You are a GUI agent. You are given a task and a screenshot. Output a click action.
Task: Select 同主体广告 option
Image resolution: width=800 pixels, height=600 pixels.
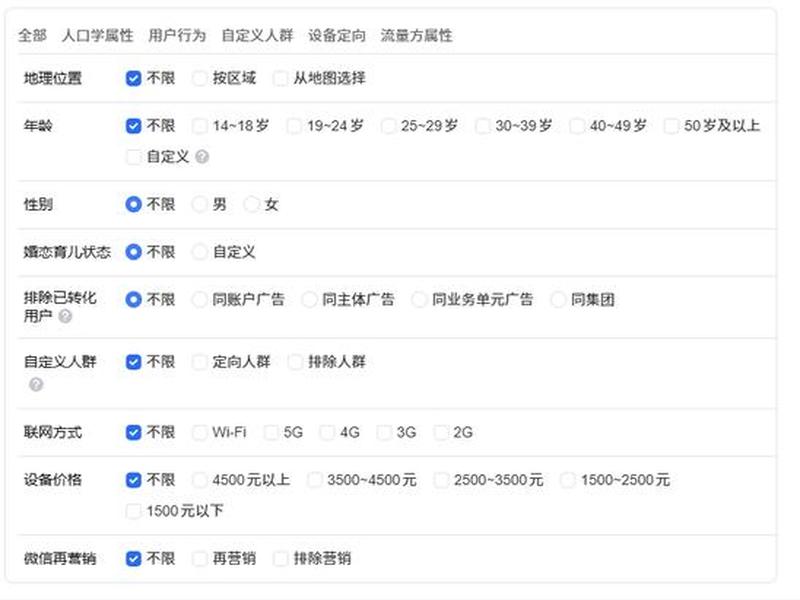point(309,299)
